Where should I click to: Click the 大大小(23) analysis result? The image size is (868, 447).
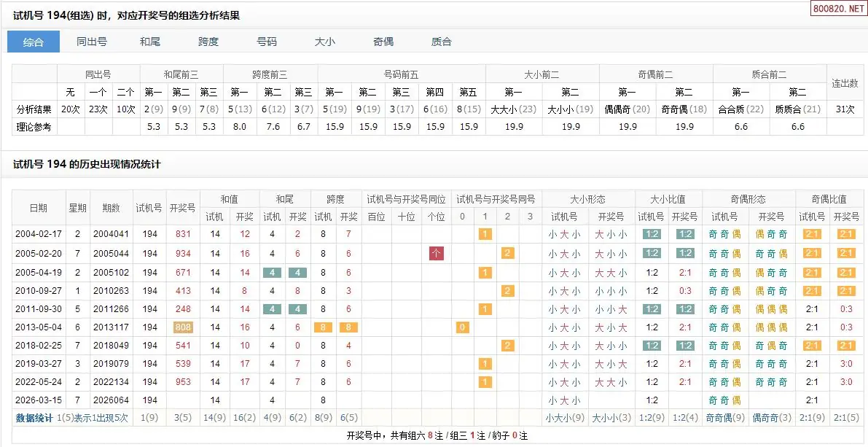coord(513,109)
